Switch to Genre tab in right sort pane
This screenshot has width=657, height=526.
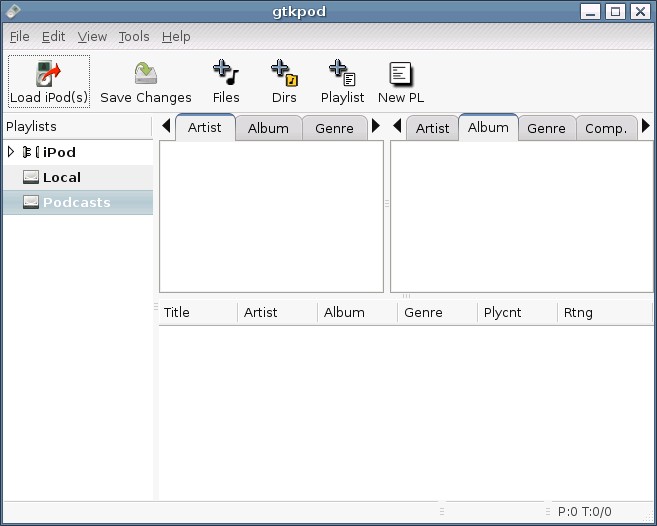tap(546, 128)
